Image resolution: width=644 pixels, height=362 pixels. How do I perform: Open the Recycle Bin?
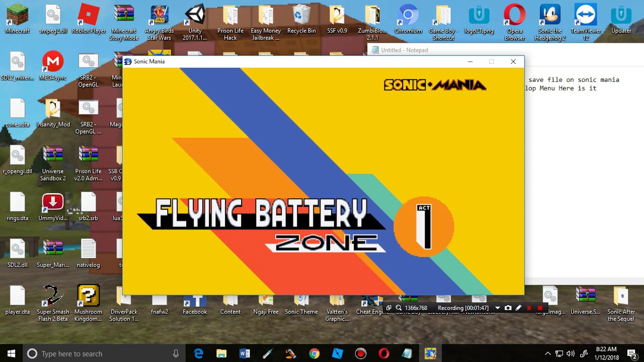tap(301, 20)
